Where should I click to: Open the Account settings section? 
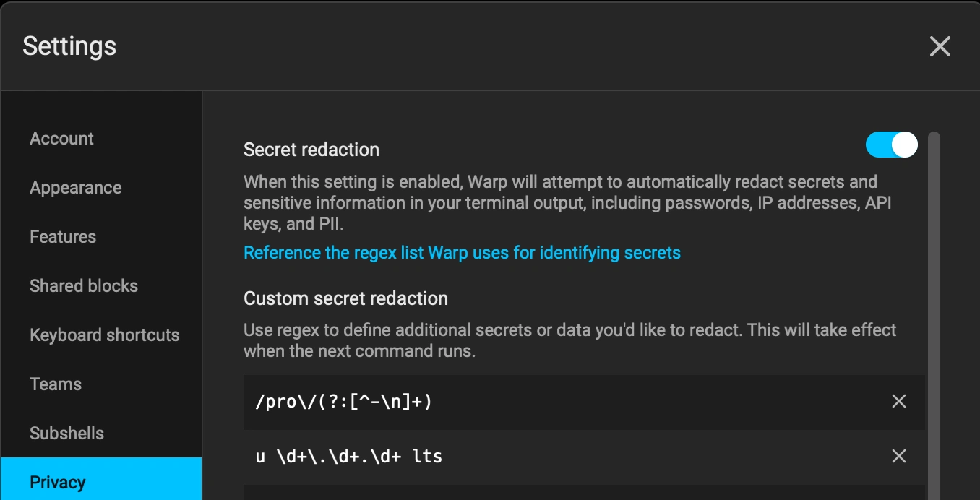click(61, 139)
